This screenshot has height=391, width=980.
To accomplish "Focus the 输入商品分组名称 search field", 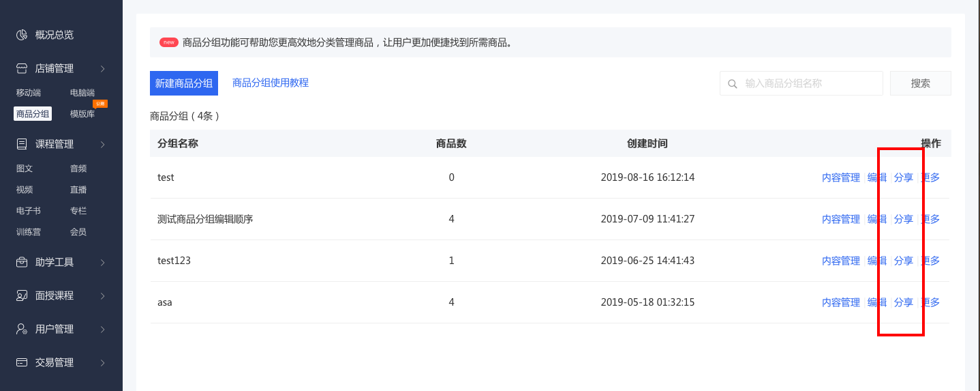I will click(801, 83).
